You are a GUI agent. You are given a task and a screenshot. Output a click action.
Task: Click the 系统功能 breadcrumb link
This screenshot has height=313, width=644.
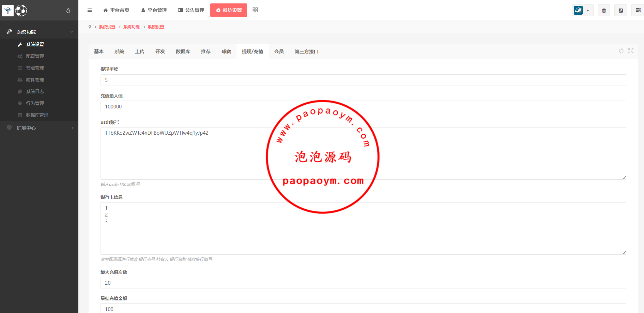[x=132, y=27]
